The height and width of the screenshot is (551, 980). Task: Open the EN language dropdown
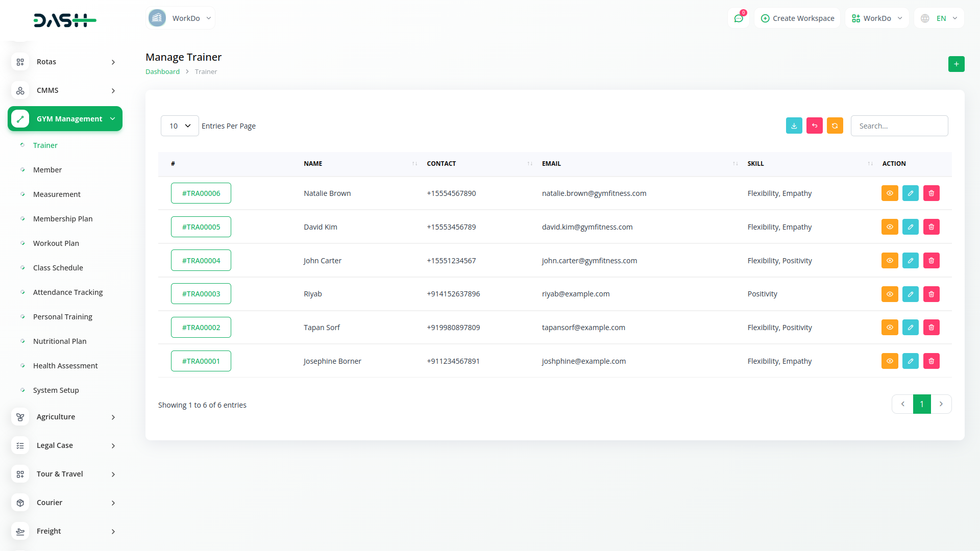click(x=940, y=18)
